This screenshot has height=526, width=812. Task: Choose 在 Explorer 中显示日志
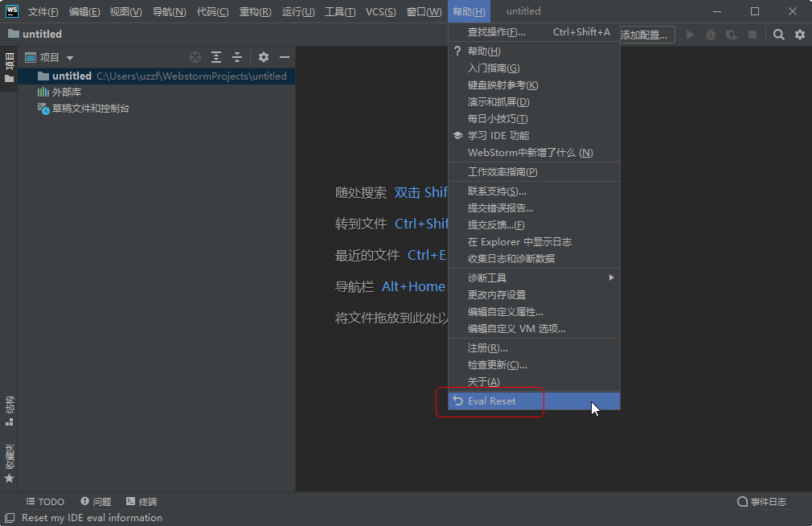[534, 242]
